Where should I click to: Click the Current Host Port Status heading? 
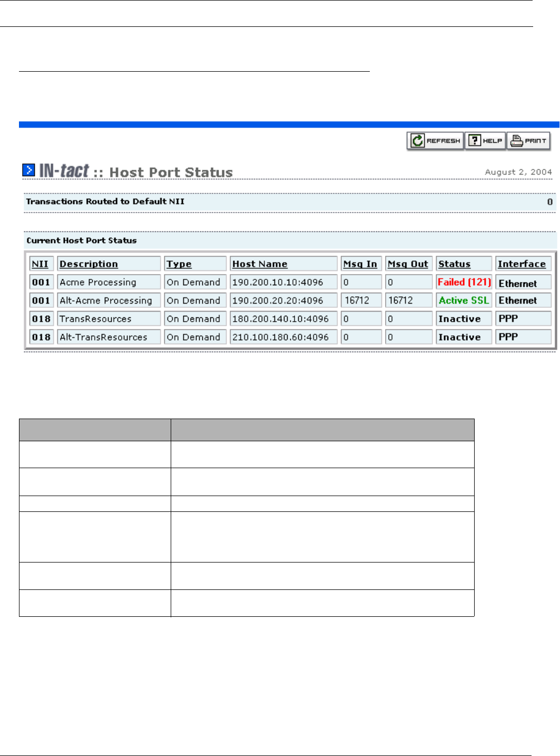82,240
